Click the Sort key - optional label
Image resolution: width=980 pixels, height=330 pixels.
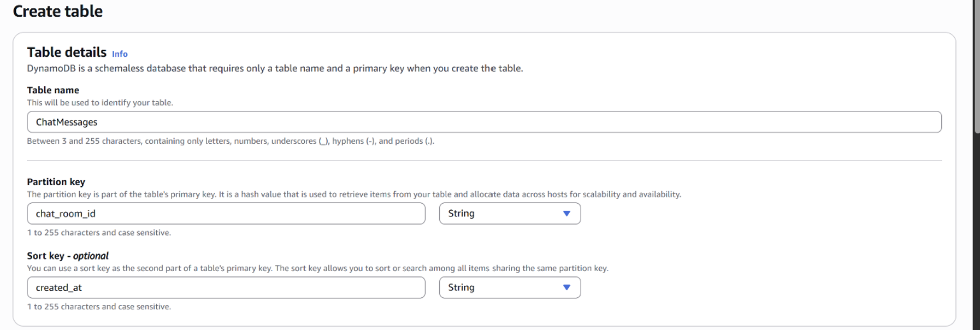pos(68,256)
